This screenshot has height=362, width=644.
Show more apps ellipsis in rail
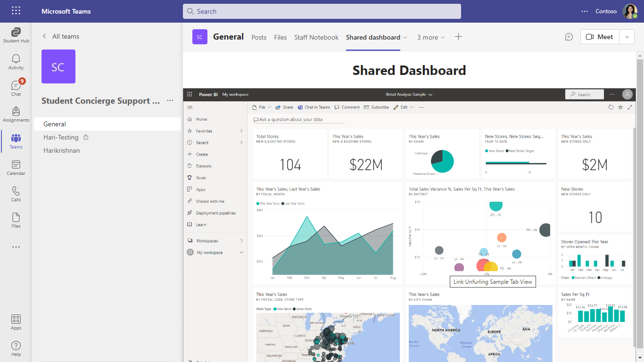16,247
